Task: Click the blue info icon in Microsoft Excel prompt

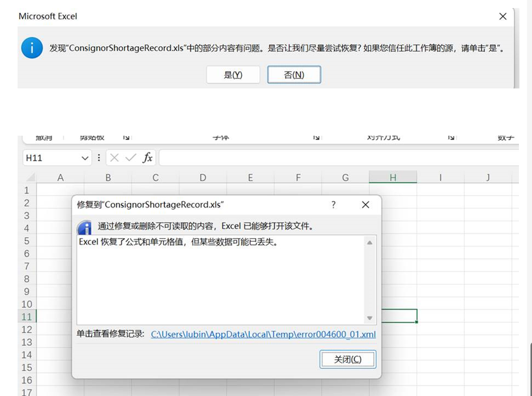Action: point(32,48)
